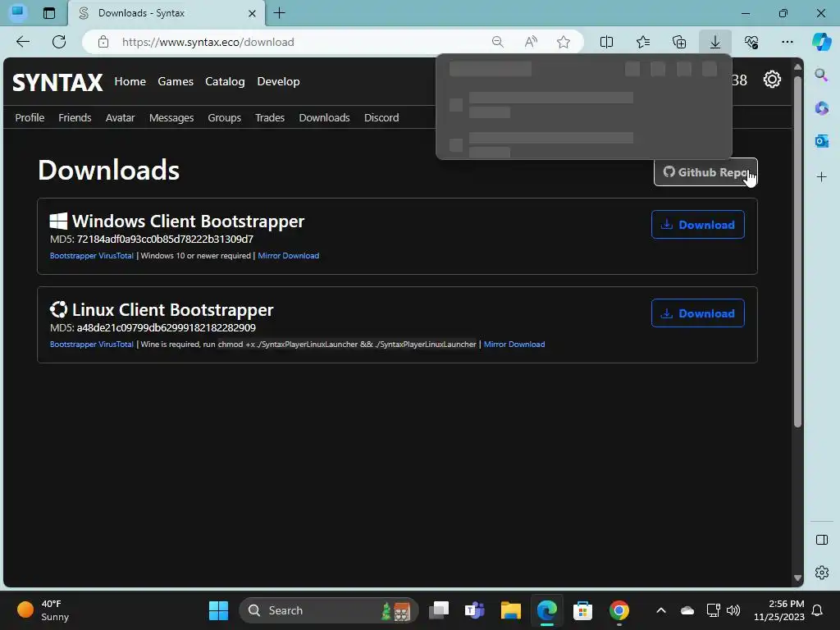Add an app to the sidebar

coord(821,177)
